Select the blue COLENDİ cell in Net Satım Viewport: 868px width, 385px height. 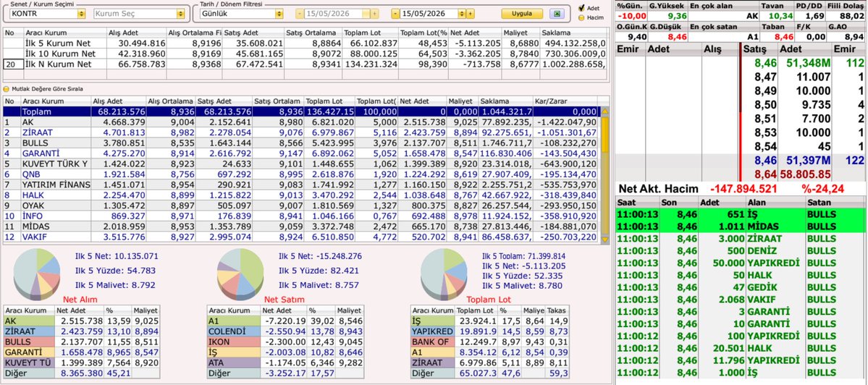click(x=233, y=331)
